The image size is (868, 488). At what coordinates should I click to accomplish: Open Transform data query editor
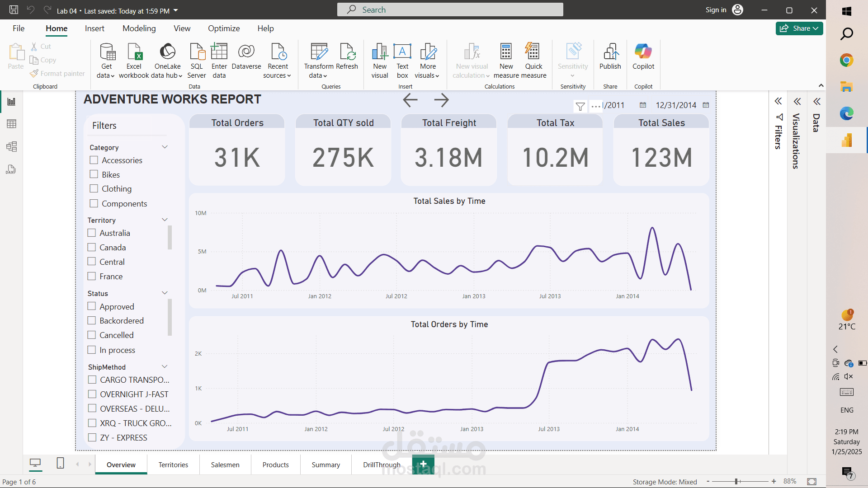(319, 61)
